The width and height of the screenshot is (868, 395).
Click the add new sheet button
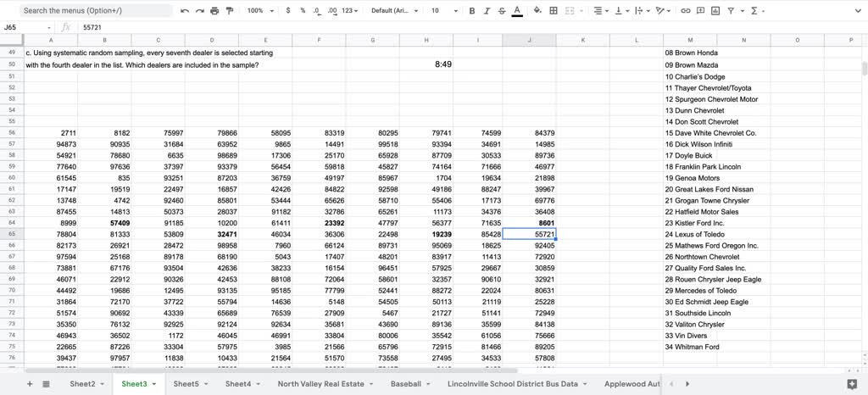pos(30,384)
